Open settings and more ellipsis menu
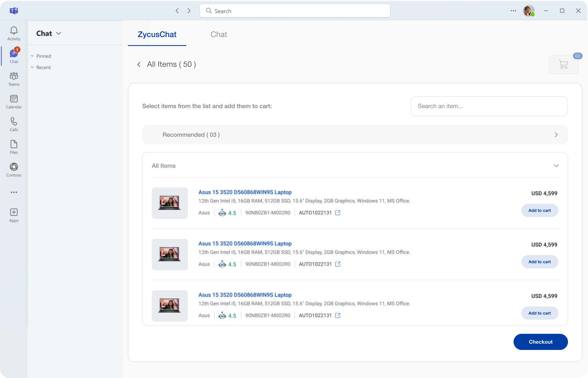The height and width of the screenshot is (378, 588). coord(513,11)
